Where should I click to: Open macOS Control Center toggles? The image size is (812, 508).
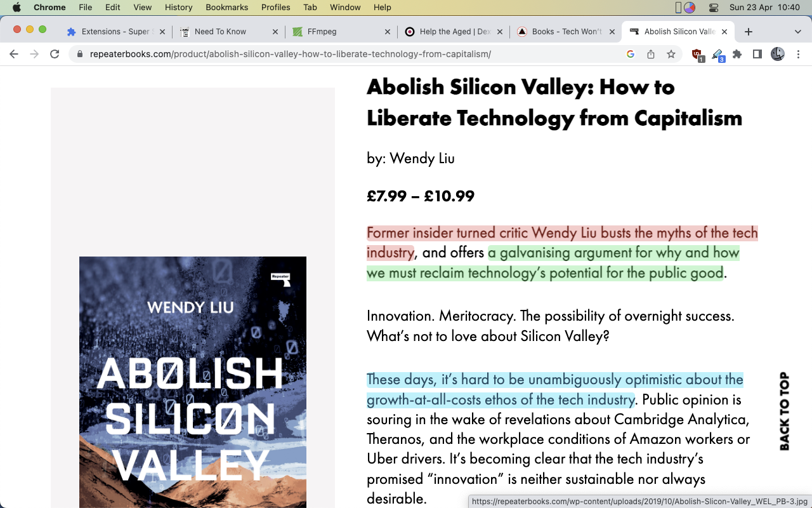pos(714,8)
